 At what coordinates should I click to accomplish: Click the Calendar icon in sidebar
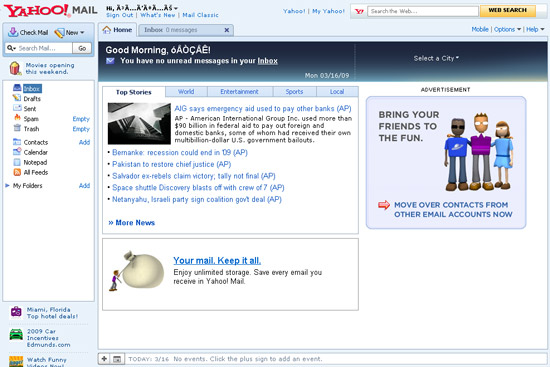(x=17, y=152)
